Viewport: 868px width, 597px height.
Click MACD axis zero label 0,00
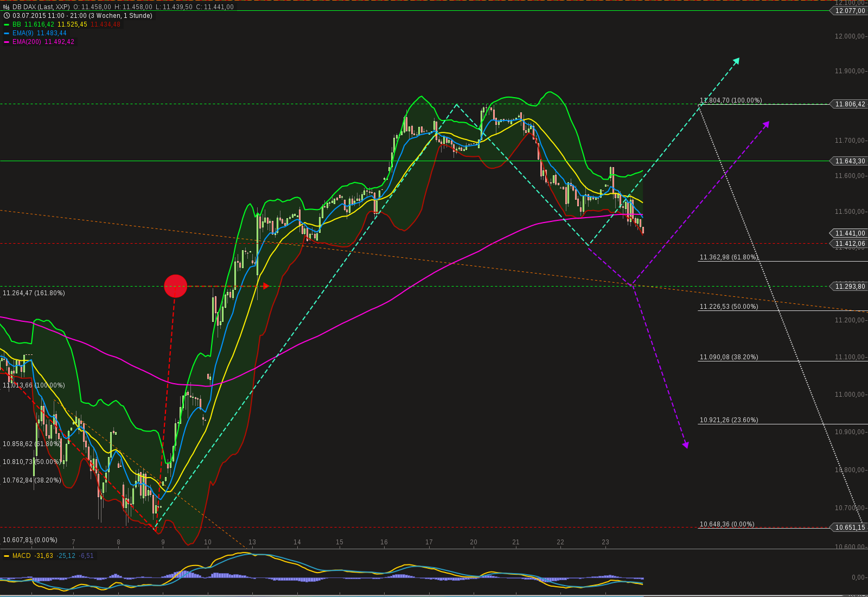(x=858, y=577)
